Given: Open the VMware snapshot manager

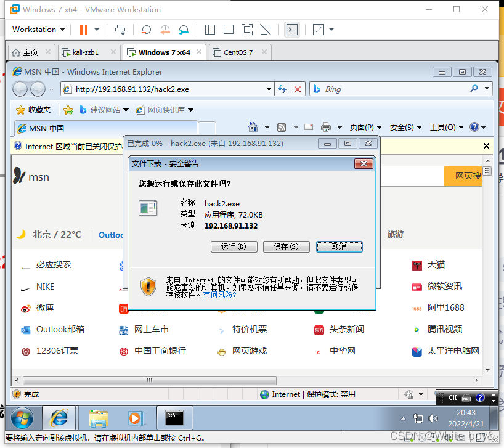Looking at the screenshot, I should [x=184, y=30].
